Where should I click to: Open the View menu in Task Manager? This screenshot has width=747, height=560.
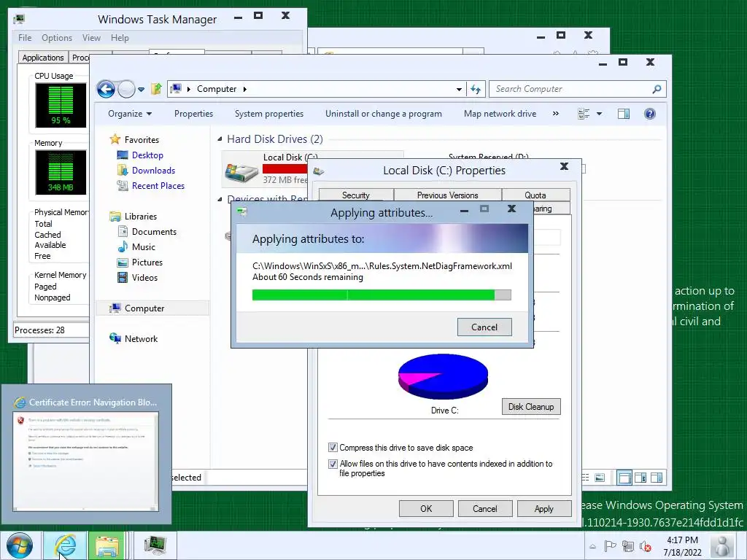[91, 38]
